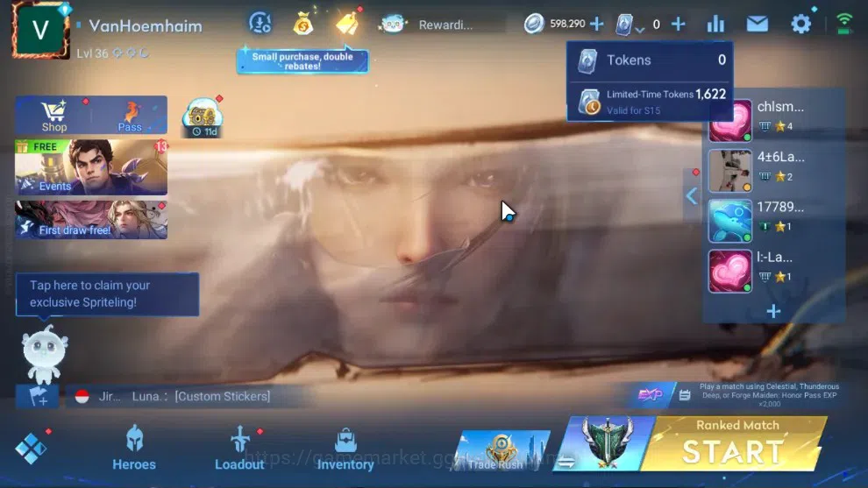
Task: Switch game mode via ranked emblem
Action: [x=606, y=443]
